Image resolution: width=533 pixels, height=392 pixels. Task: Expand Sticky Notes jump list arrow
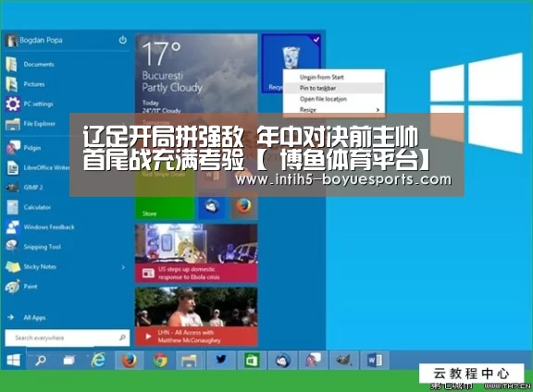123,267
